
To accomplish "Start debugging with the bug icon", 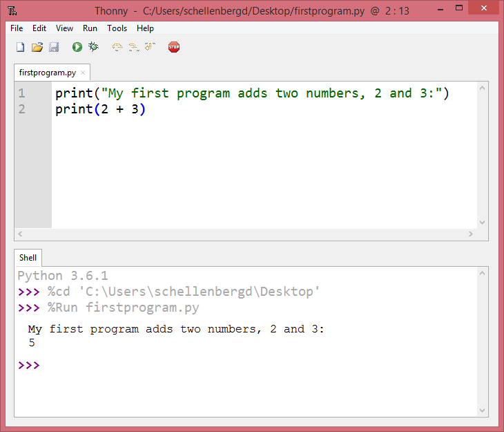I will [93, 47].
